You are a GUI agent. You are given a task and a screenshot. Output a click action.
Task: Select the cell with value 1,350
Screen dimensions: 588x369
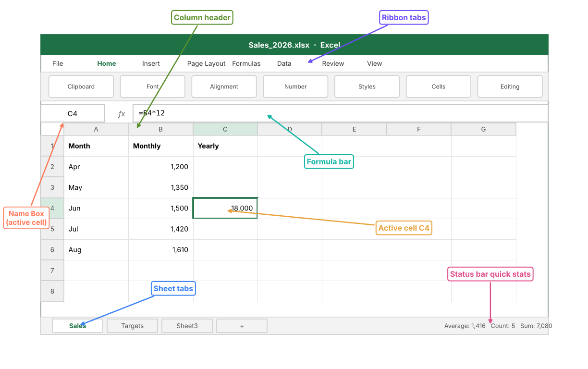(x=160, y=187)
